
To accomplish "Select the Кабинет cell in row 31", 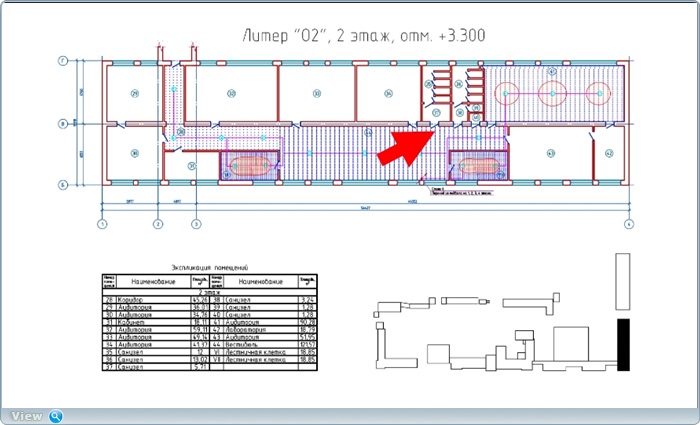I will point(153,322).
